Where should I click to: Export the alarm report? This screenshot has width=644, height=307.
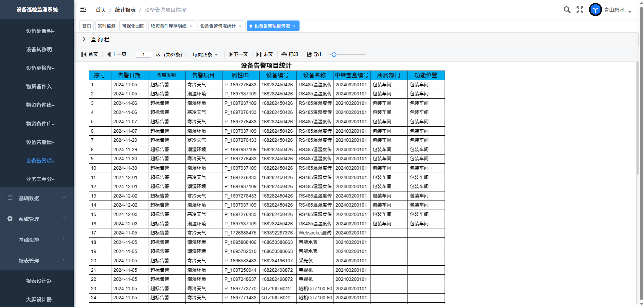(x=315, y=54)
